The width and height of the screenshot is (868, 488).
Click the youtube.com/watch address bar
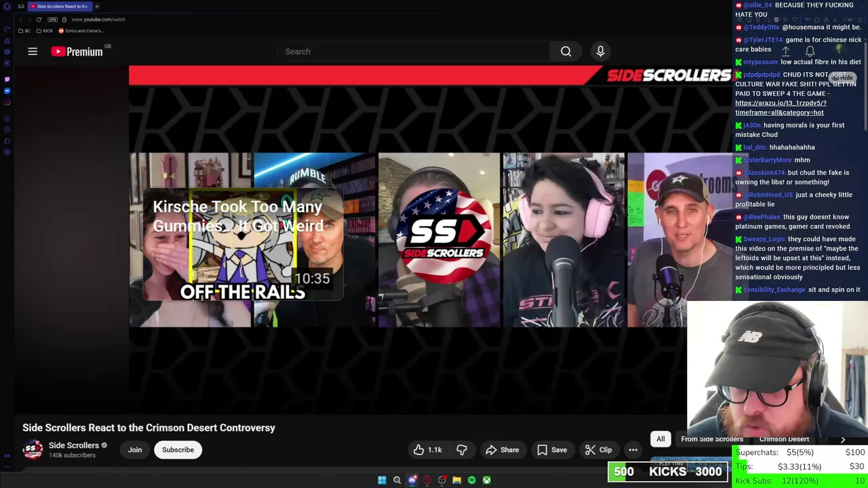click(x=98, y=20)
